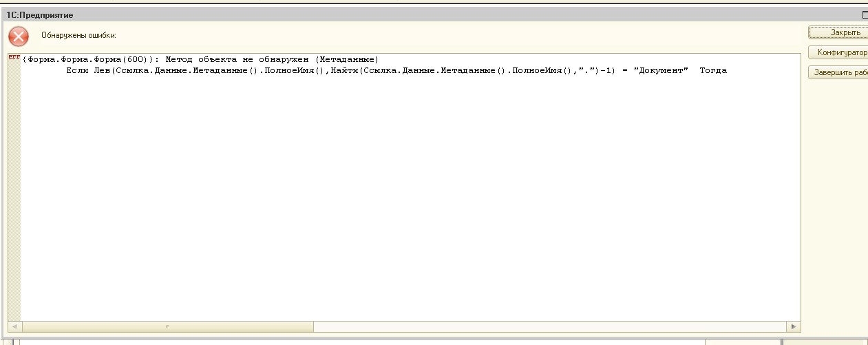Viewport: 868px width, 345px height.
Task: Click the horizontal scrollbar thumb
Action: 167,326
